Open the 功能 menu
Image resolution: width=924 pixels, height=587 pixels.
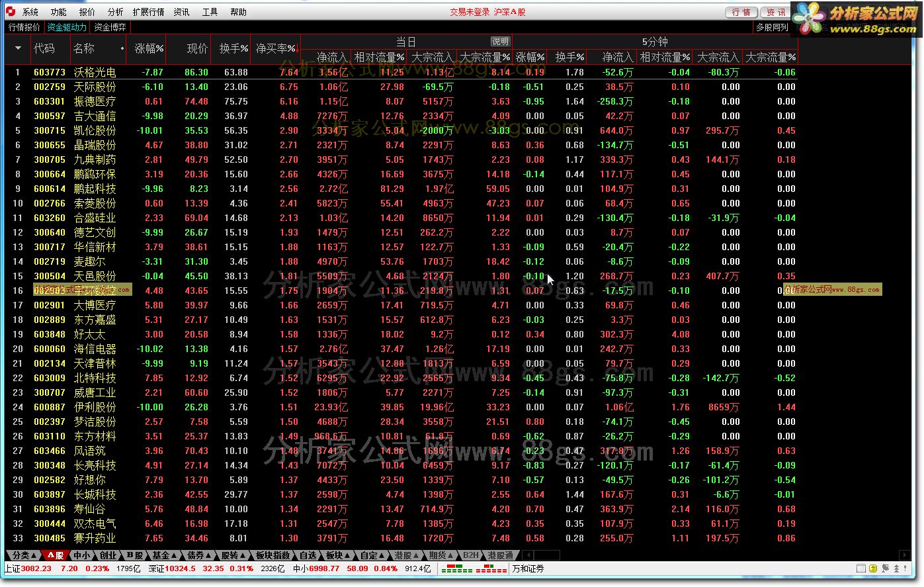[59, 12]
